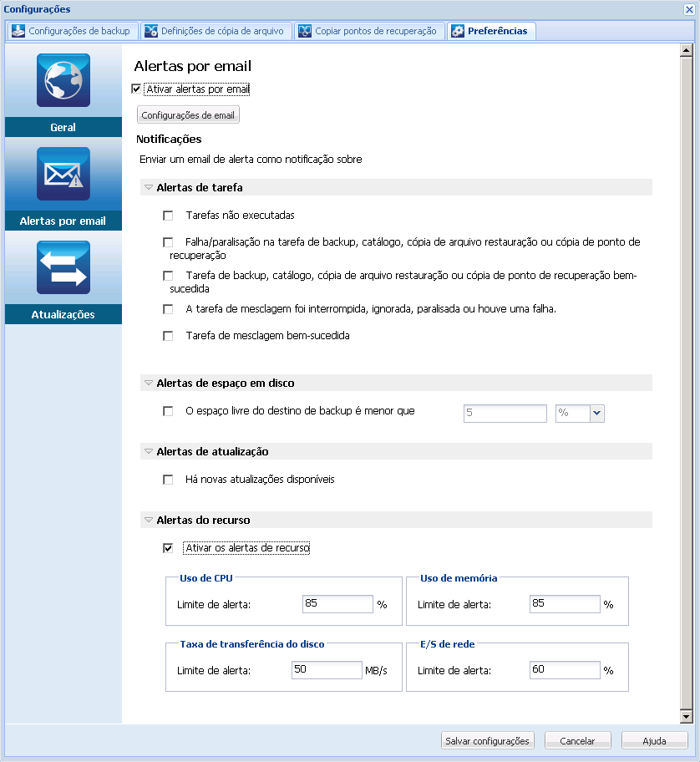The width and height of the screenshot is (700, 762).
Task: Select the Geral sidebar globe icon
Action: pos(63,80)
